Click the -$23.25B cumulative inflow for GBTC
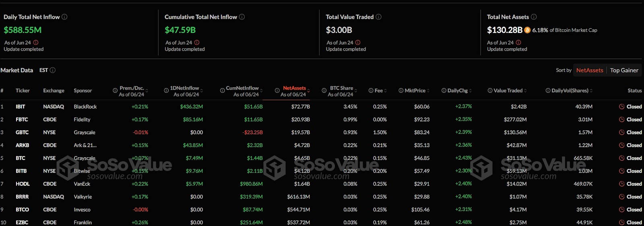Image resolution: width=644 pixels, height=226 pixels. (252, 132)
